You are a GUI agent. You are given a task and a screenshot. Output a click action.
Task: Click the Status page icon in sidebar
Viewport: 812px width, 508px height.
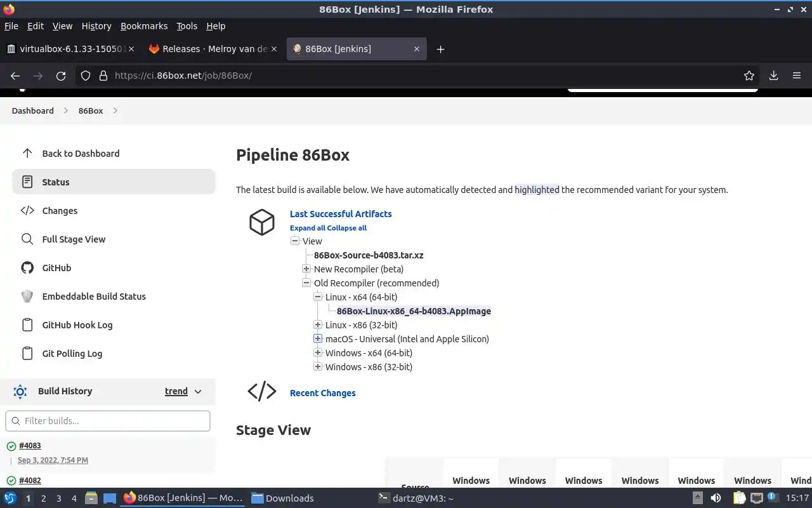click(27, 182)
